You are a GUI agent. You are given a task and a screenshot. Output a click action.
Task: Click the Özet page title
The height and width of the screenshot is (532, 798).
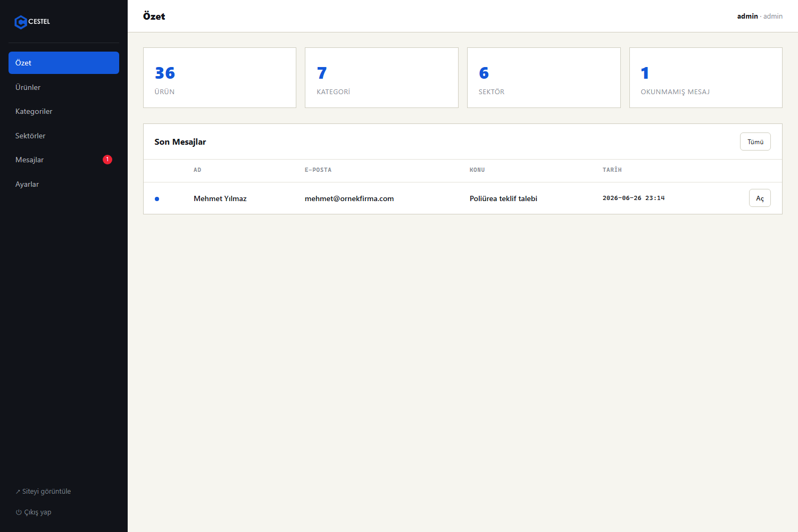(154, 16)
